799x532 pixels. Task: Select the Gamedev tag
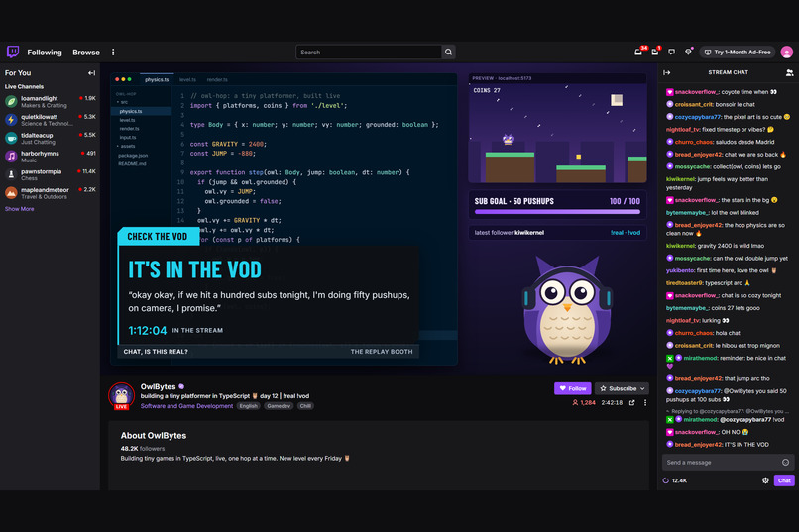click(279, 406)
